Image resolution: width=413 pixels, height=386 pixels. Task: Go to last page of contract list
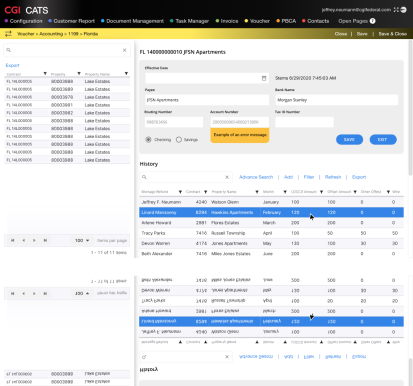point(45,240)
